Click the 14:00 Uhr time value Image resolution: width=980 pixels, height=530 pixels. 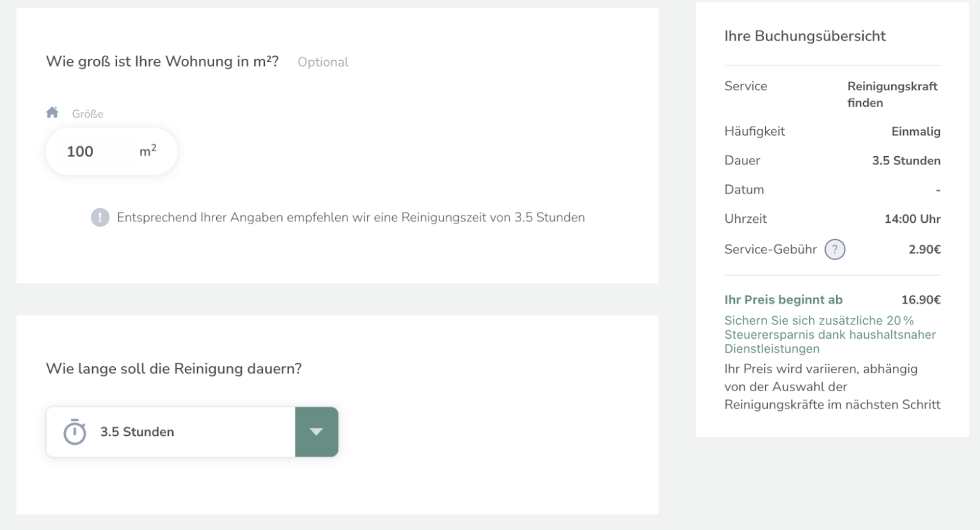(x=912, y=219)
